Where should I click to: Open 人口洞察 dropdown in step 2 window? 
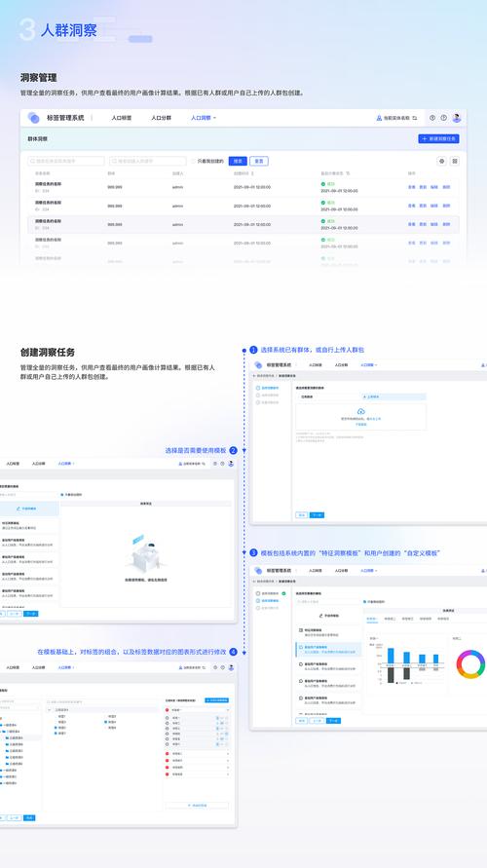(x=66, y=464)
